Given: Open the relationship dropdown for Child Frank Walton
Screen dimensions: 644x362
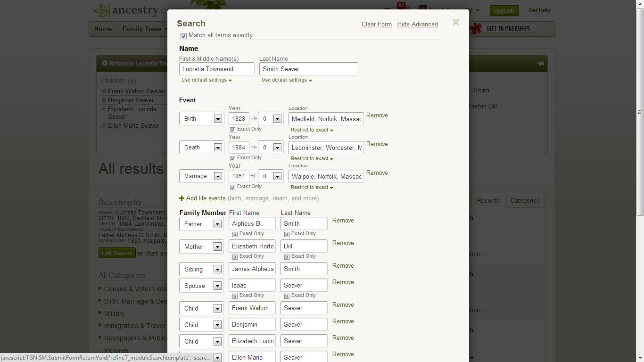Looking at the screenshot, I should click(202, 308).
